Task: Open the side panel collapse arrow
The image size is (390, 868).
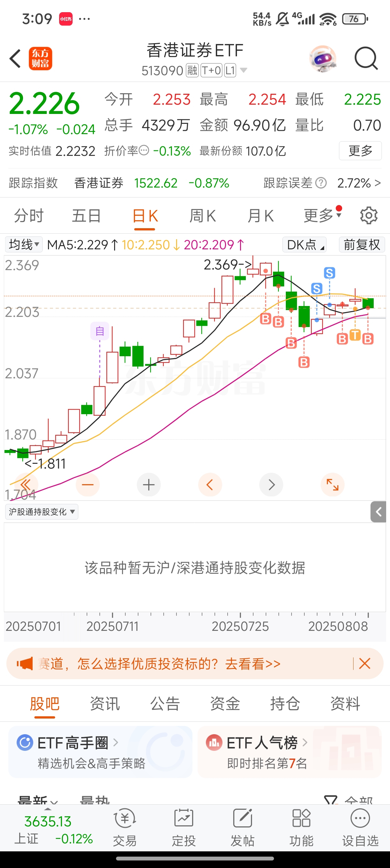Action: [378, 512]
